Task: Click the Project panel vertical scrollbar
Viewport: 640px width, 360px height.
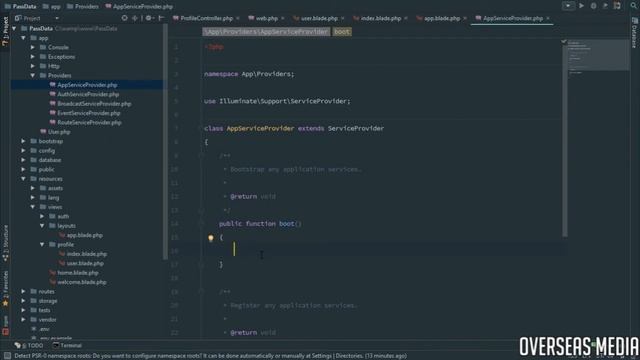Action: coord(165,141)
